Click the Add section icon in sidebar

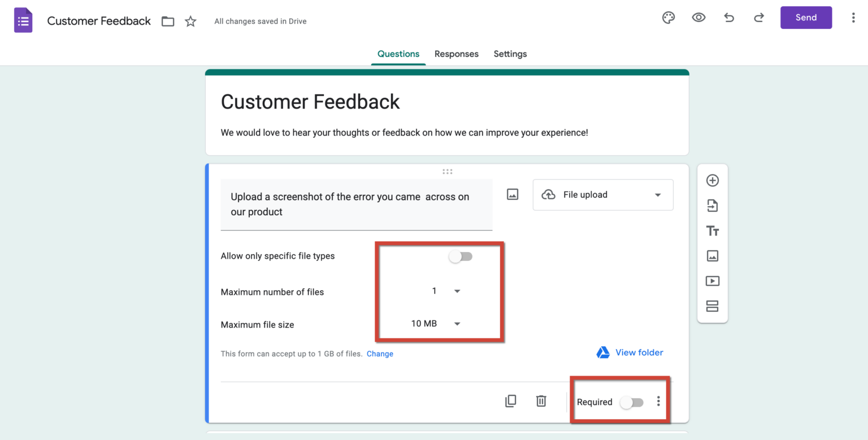(713, 306)
